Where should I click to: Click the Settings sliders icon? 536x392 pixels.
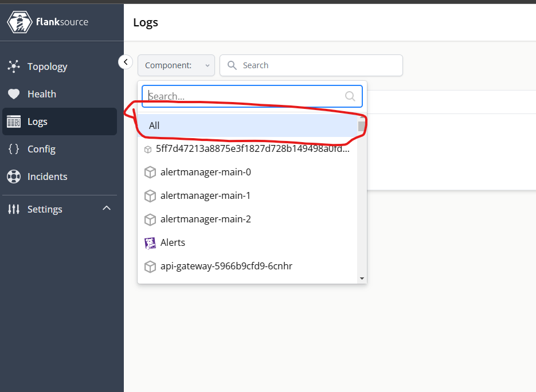click(x=13, y=209)
